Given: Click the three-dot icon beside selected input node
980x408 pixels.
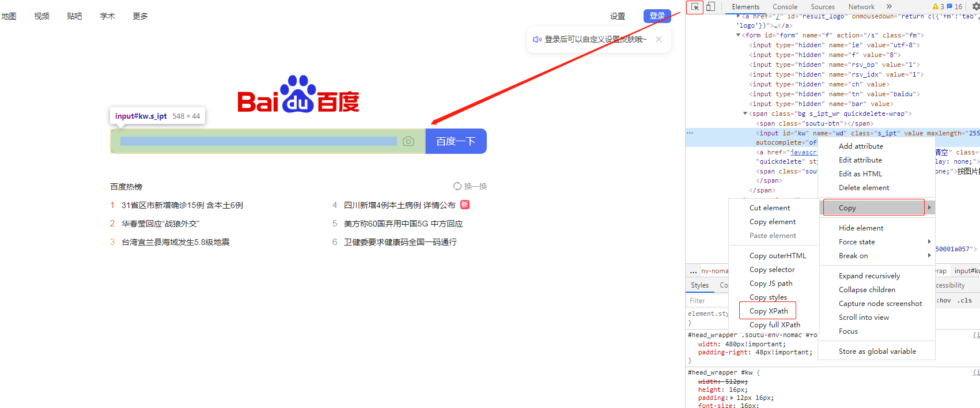Looking at the screenshot, I should [x=690, y=133].
